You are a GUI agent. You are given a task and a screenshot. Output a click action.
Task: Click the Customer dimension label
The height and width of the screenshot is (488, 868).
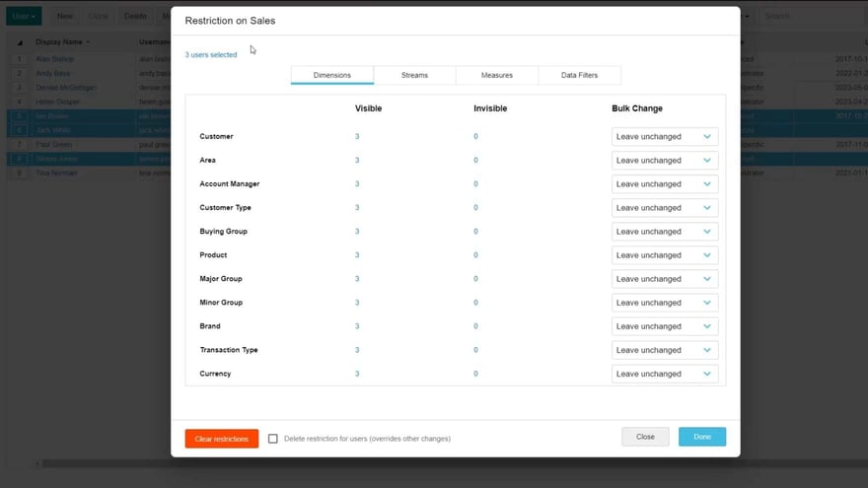216,137
